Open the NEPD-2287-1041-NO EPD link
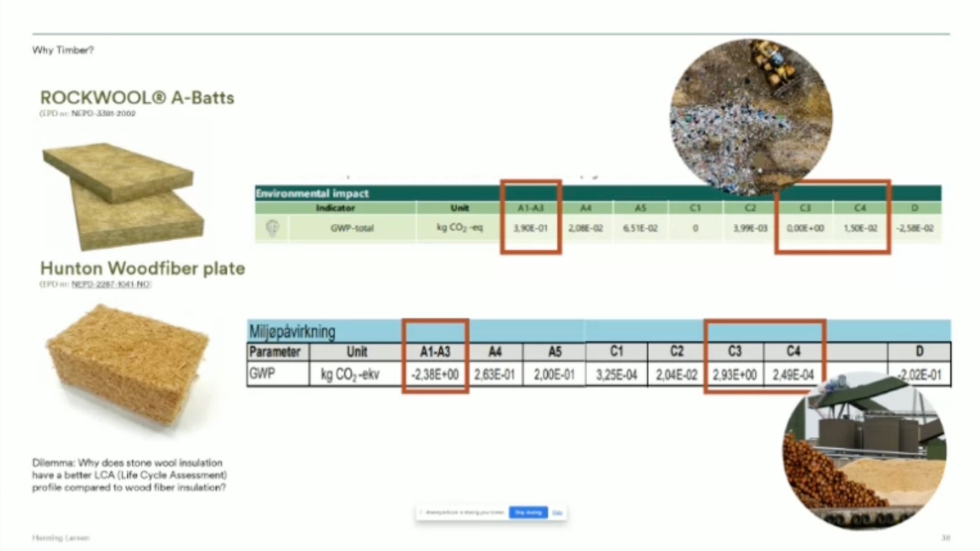 click(x=111, y=284)
